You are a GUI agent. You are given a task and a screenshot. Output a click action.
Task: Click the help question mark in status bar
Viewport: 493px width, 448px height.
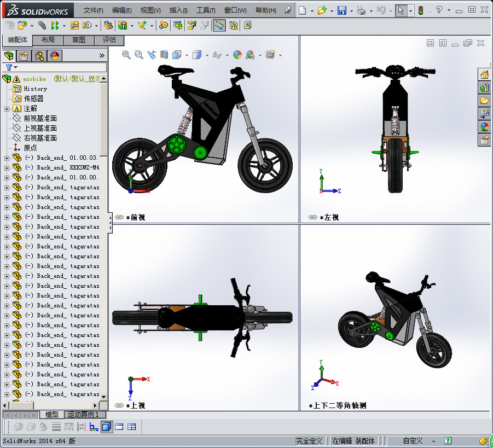448,440
